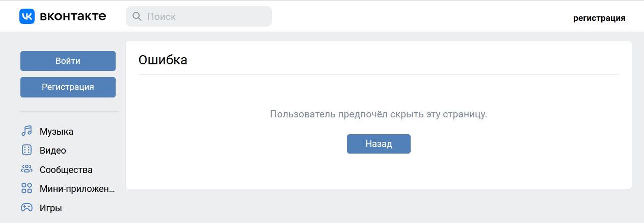Click the search magnifier icon
Screen dimensions: 644x223
[x=137, y=16]
